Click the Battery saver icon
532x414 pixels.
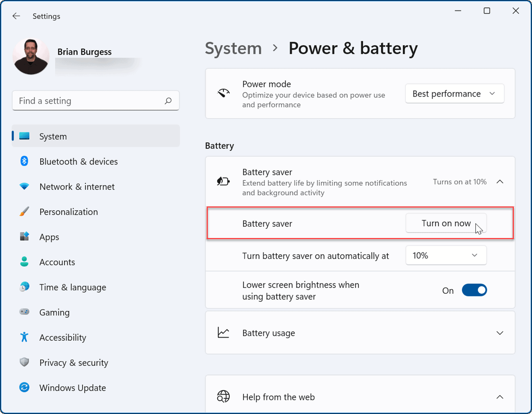coord(224,181)
